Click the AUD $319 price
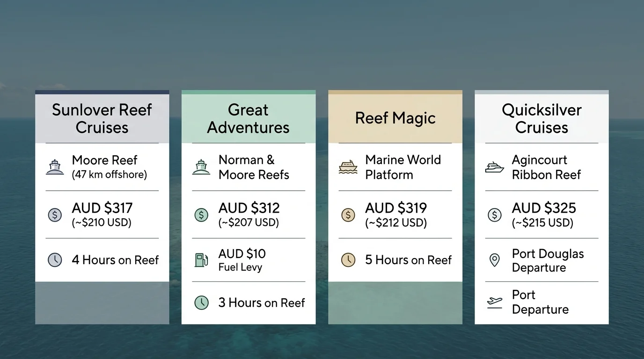 [396, 208]
